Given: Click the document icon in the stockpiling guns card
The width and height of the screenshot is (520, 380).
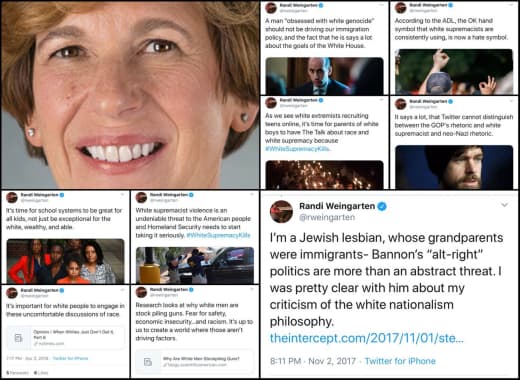Looking at the screenshot, I should (148, 362).
